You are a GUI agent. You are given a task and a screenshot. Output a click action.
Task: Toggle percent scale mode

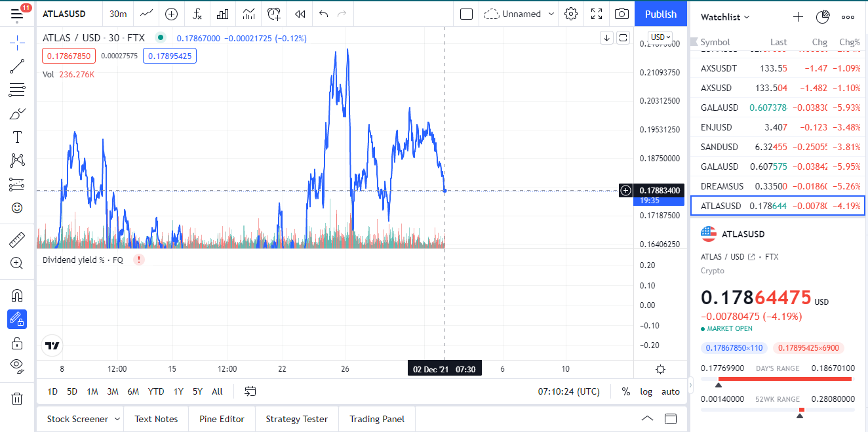point(626,391)
